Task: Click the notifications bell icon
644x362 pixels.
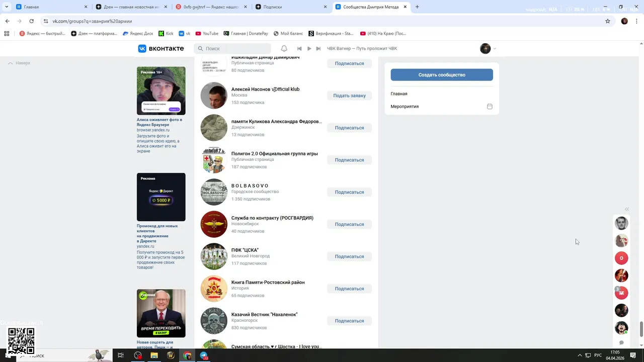Action: (x=284, y=49)
